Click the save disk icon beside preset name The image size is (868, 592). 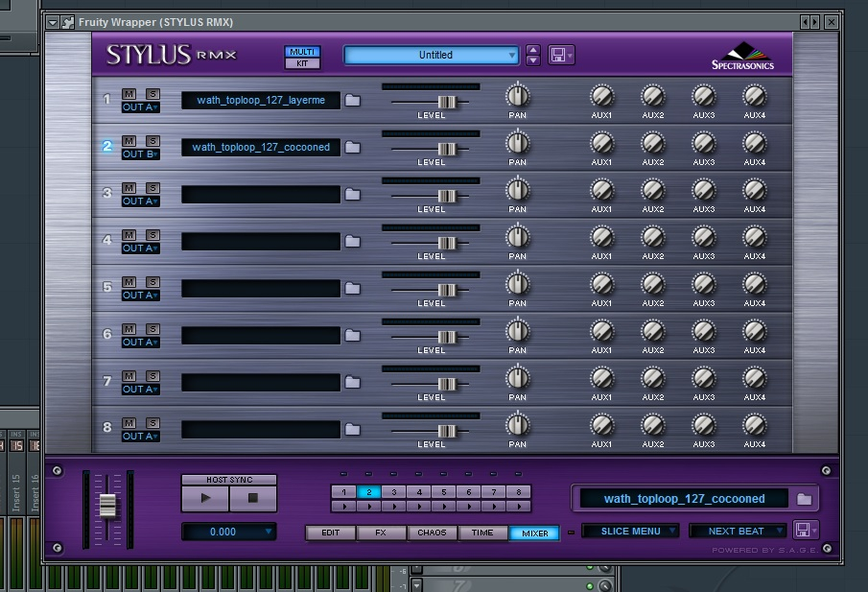[x=557, y=55]
